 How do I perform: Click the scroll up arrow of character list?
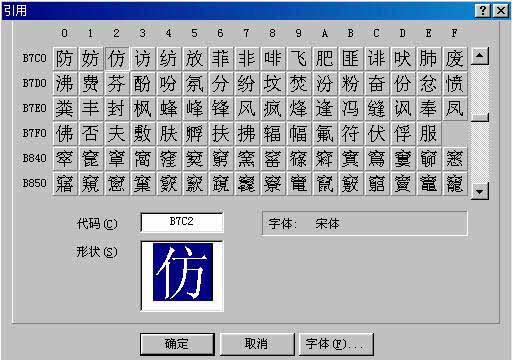[480, 56]
